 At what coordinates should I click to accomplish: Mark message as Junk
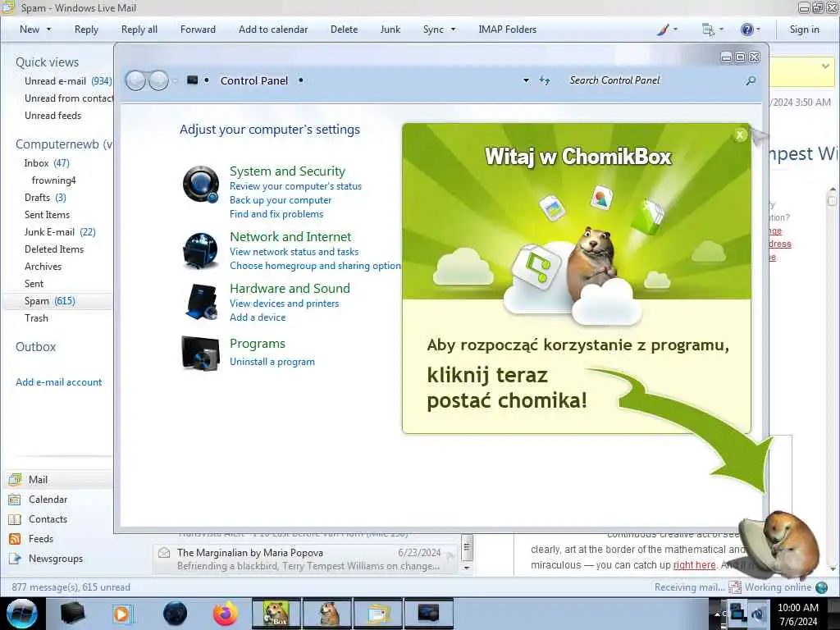390,30
